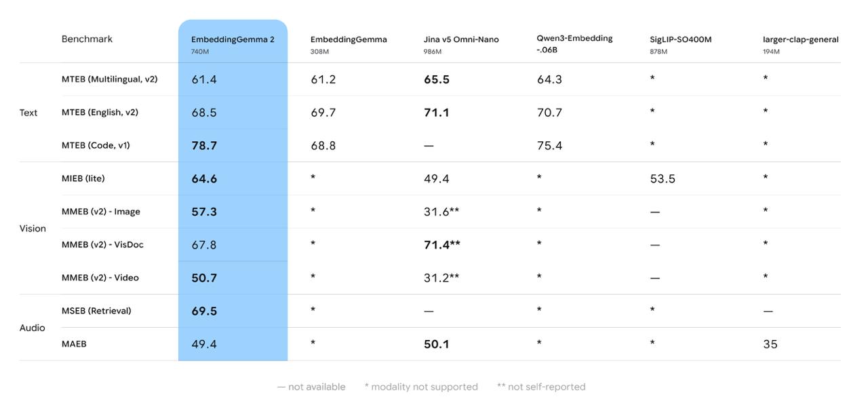Select the MTEB (Code, v1) row label
This screenshot has height=414, width=868.
96,145
